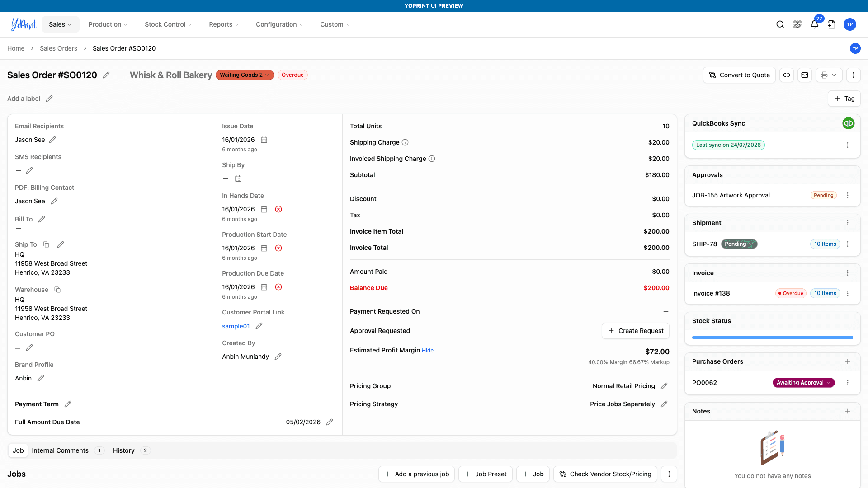Open the Stock Control menu
Screen dimensions: 868x488
[x=168, y=24]
